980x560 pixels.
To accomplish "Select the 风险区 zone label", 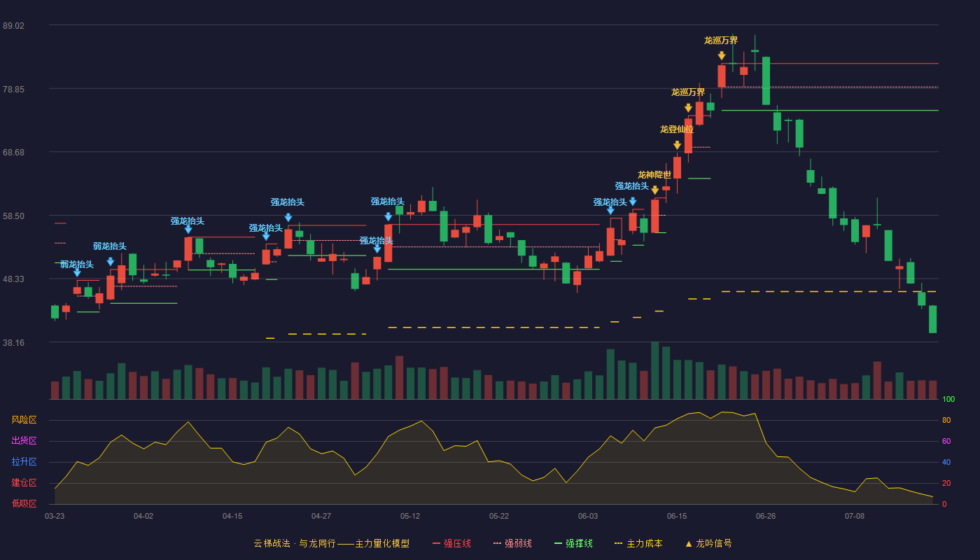I will (x=24, y=420).
